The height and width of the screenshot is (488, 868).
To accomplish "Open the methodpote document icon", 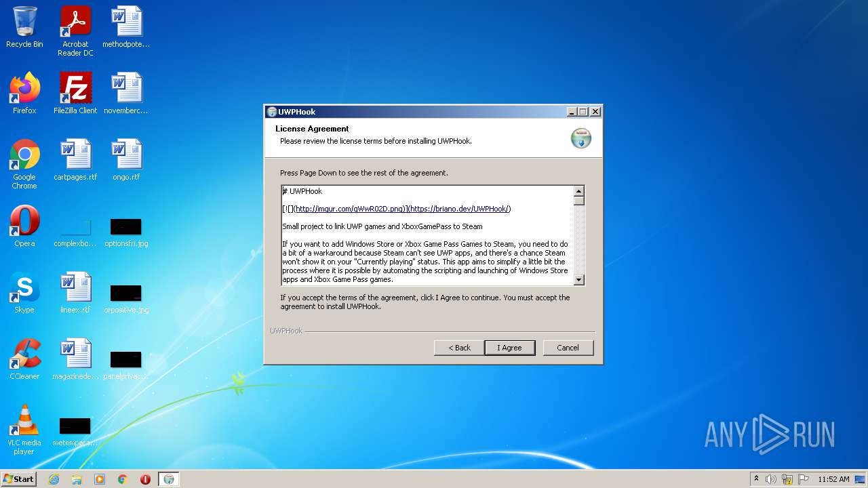I will (126, 28).
